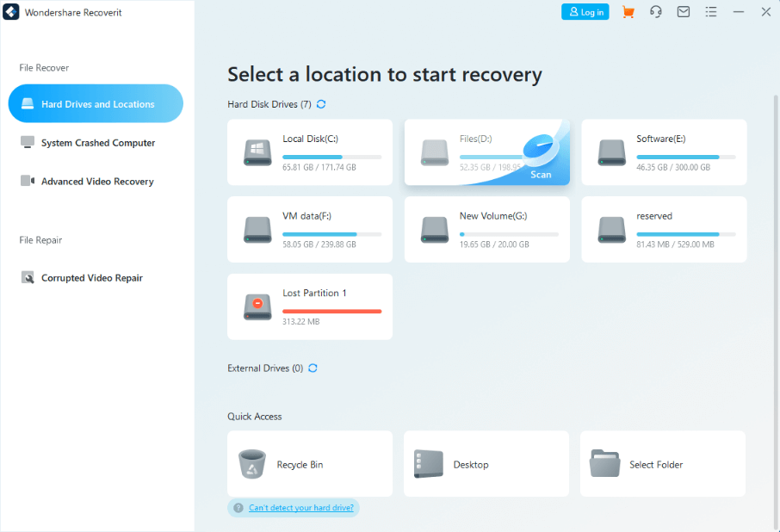Click the Corrupted Video Repair wrench icon
This screenshot has height=532, width=780.
pos(28,277)
